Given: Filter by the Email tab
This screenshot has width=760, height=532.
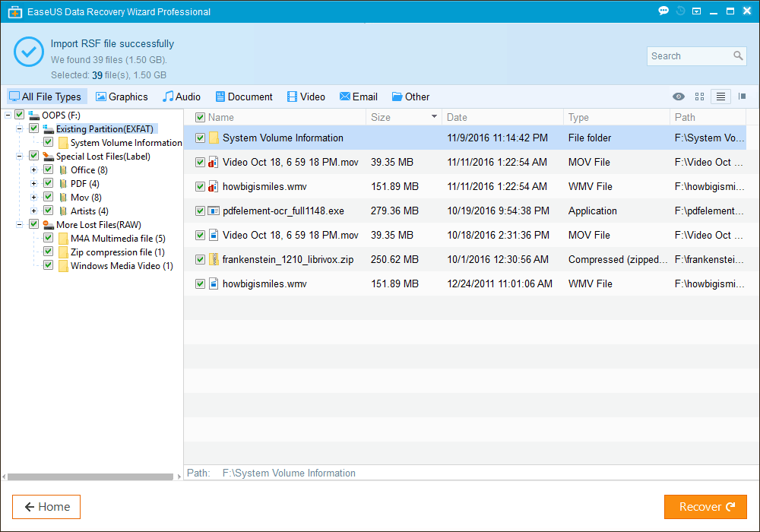Looking at the screenshot, I should point(359,97).
